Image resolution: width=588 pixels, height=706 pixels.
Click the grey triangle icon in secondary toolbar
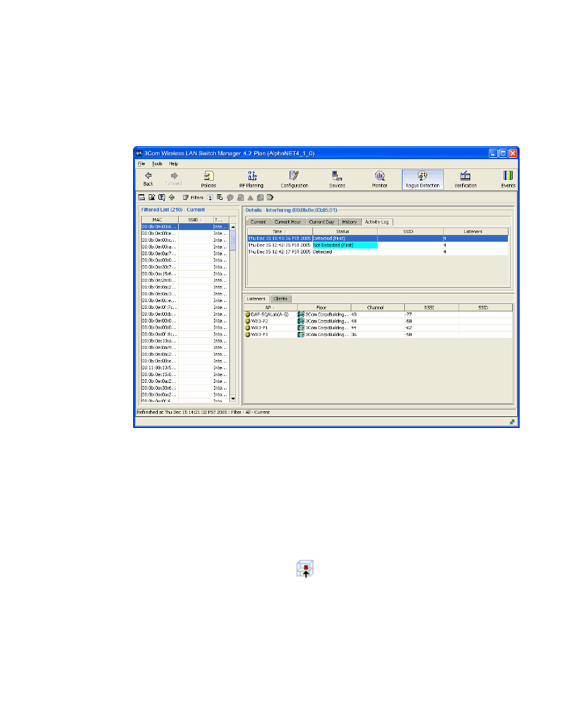[x=250, y=198]
